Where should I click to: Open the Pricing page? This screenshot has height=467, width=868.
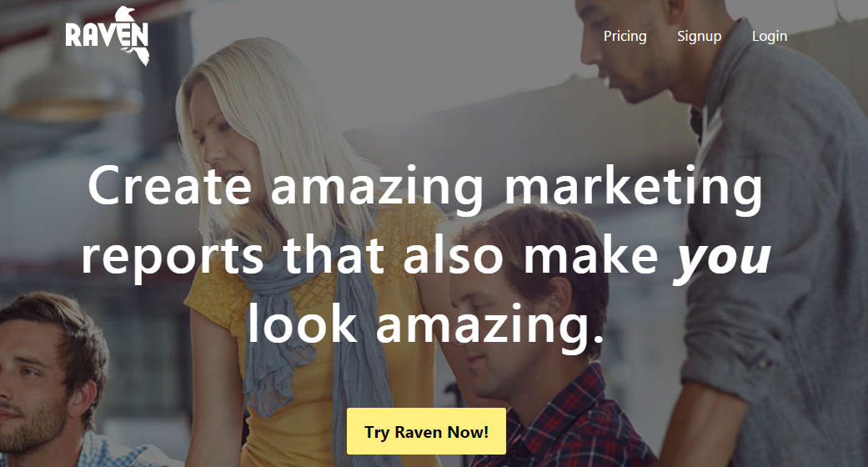point(625,36)
